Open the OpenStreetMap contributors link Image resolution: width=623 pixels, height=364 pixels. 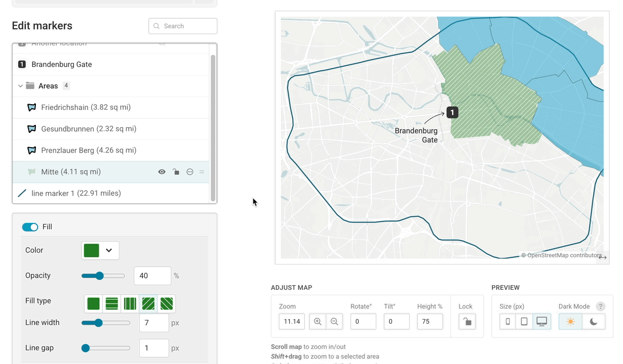tap(561, 255)
